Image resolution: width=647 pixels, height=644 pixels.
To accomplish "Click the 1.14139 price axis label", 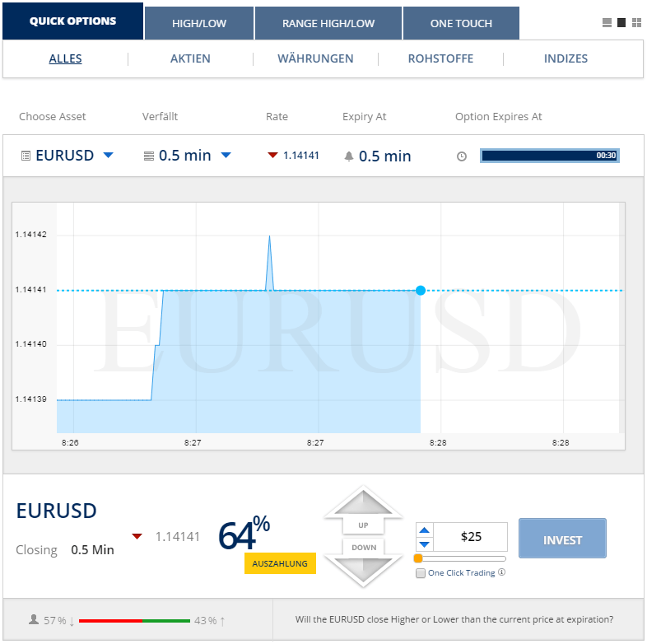I will [x=31, y=399].
